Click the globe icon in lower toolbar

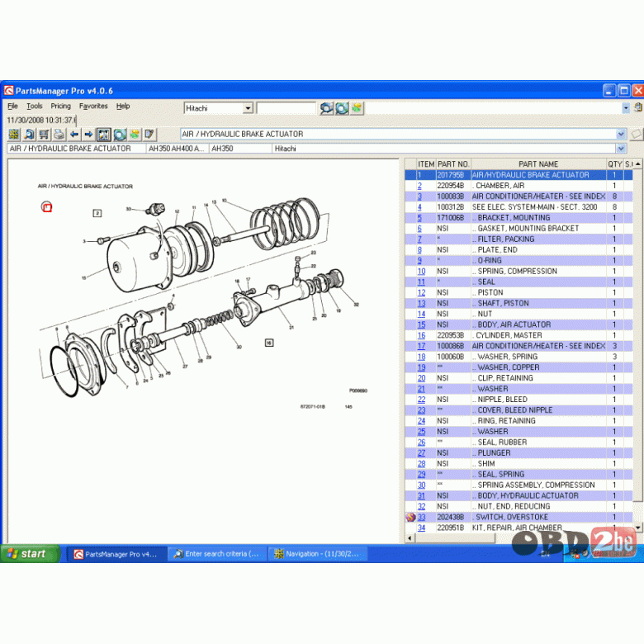tap(120, 135)
